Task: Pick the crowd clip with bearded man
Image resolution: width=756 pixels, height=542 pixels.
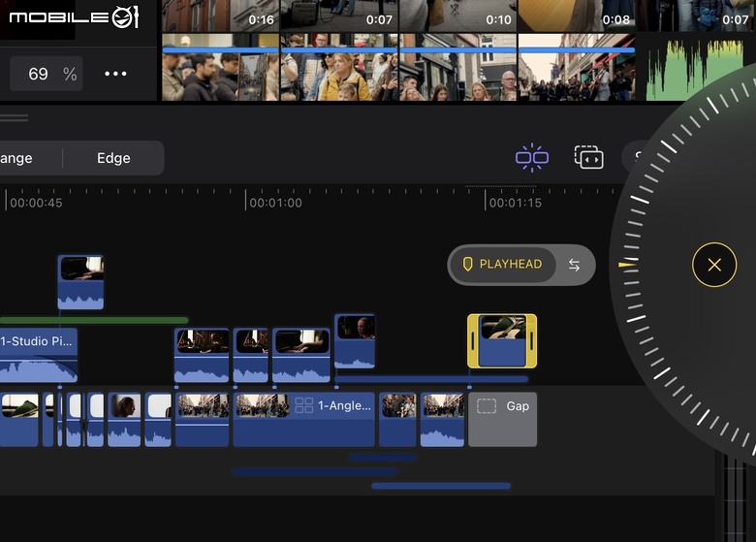Action: [x=221, y=67]
